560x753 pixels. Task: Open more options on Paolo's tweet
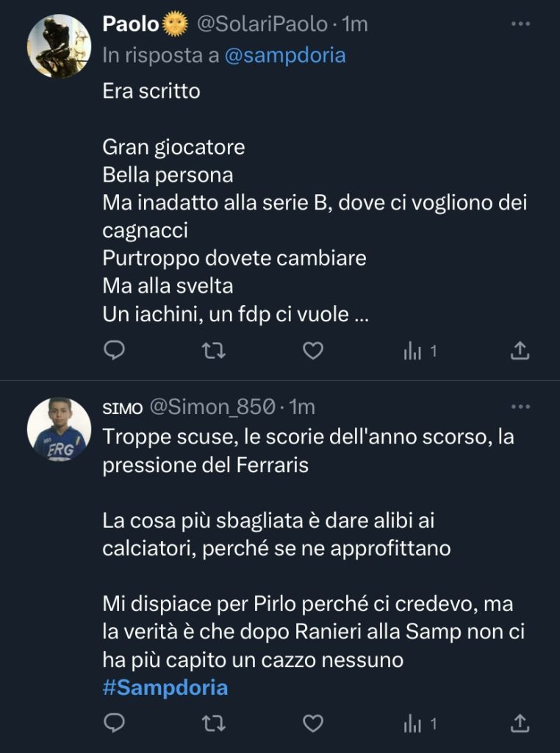520,24
